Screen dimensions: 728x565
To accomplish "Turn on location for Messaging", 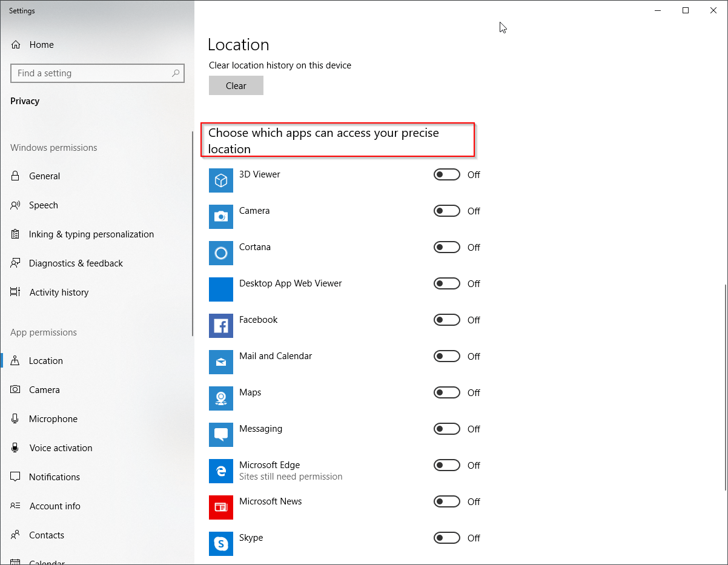I will pos(446,429).
